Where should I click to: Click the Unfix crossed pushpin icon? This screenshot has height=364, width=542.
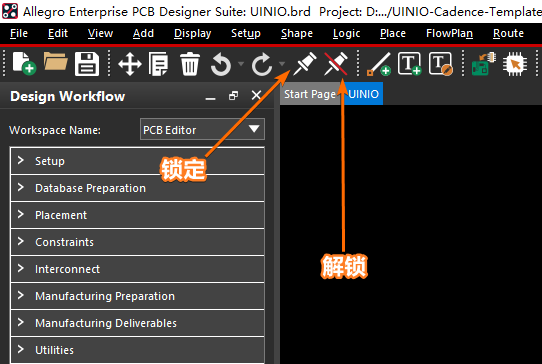(336, 64)
